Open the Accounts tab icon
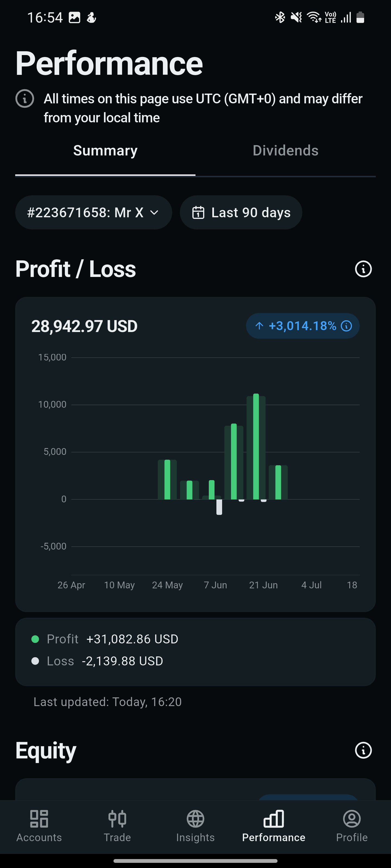391x868 pixels. [x=39, y=818]
